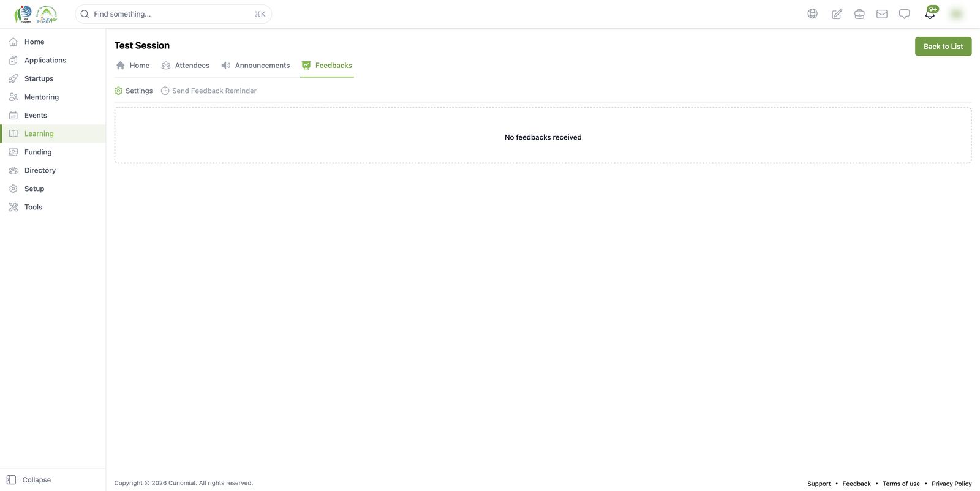This screenshot has height=491, width=980.
Task: Click the blurred user avatar
Action: 956,13
